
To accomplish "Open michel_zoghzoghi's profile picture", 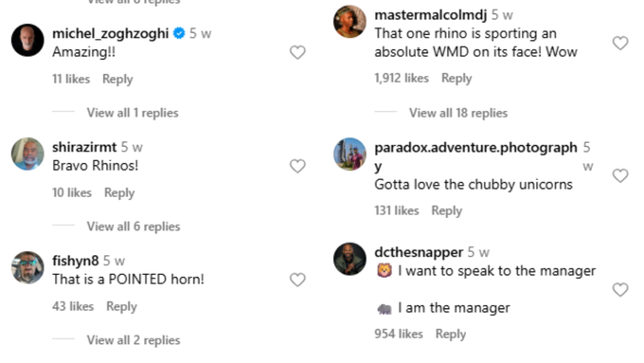I will click(27, 40).
